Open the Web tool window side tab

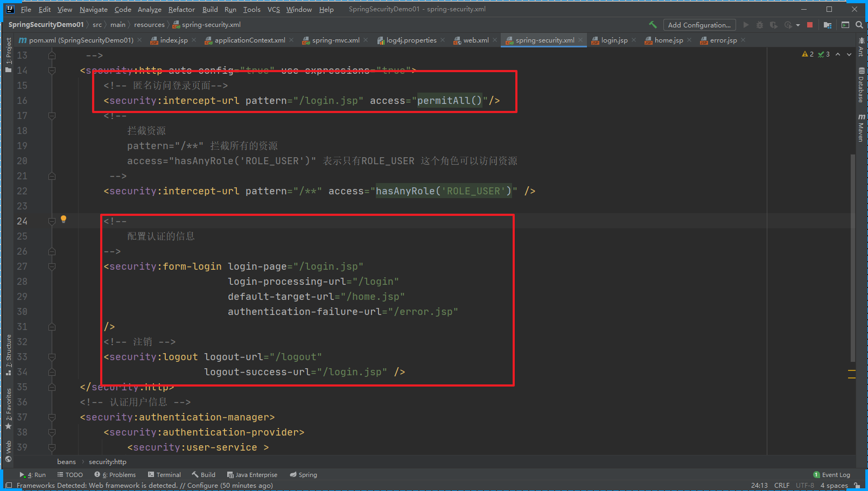pos(9,451)
